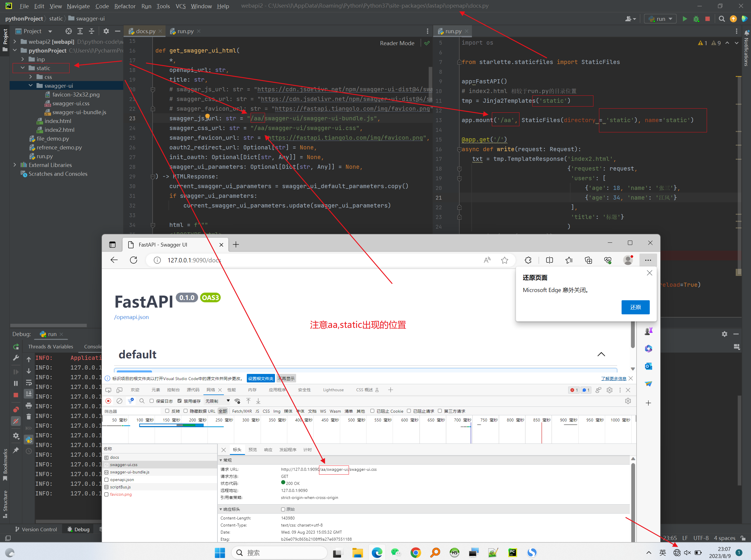Uncheck the 禁用缓存 checkbox
751x560 pixels.
[x=179, y=401]
